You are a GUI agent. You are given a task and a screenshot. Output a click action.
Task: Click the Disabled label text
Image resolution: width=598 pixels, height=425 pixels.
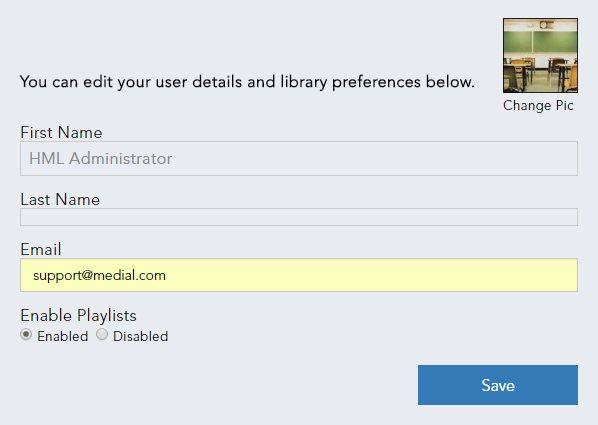pos(140,336)
